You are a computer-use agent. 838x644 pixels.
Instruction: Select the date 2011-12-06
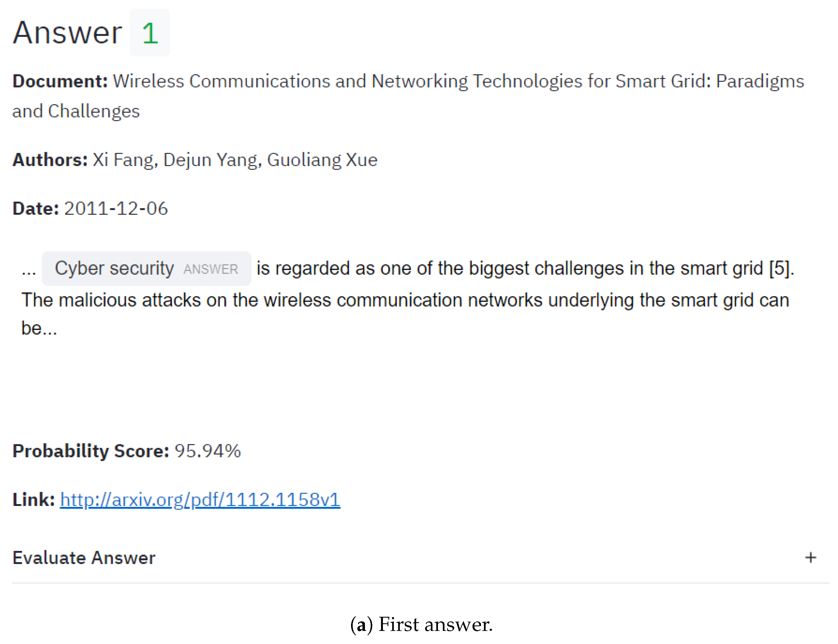click(x=116, y=208)
